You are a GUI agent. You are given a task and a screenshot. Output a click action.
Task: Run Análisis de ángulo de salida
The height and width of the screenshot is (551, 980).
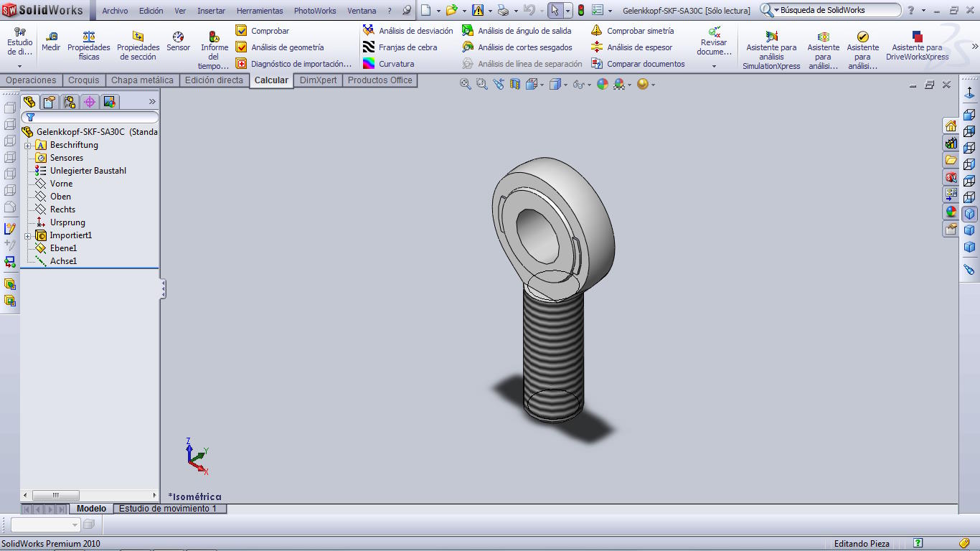click(x=517, y=31)
